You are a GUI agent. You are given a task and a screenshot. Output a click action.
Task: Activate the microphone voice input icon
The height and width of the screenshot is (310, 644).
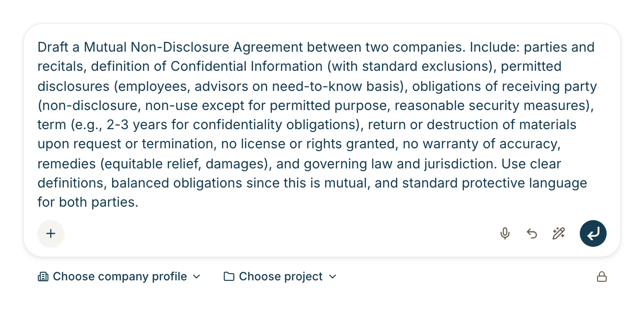click(505, 233)
